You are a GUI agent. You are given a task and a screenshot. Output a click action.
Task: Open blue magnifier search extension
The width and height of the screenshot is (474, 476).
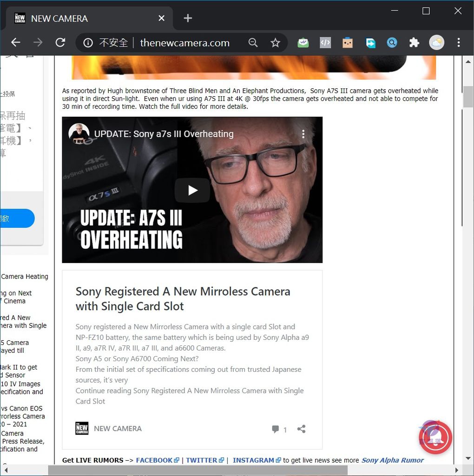392,42
